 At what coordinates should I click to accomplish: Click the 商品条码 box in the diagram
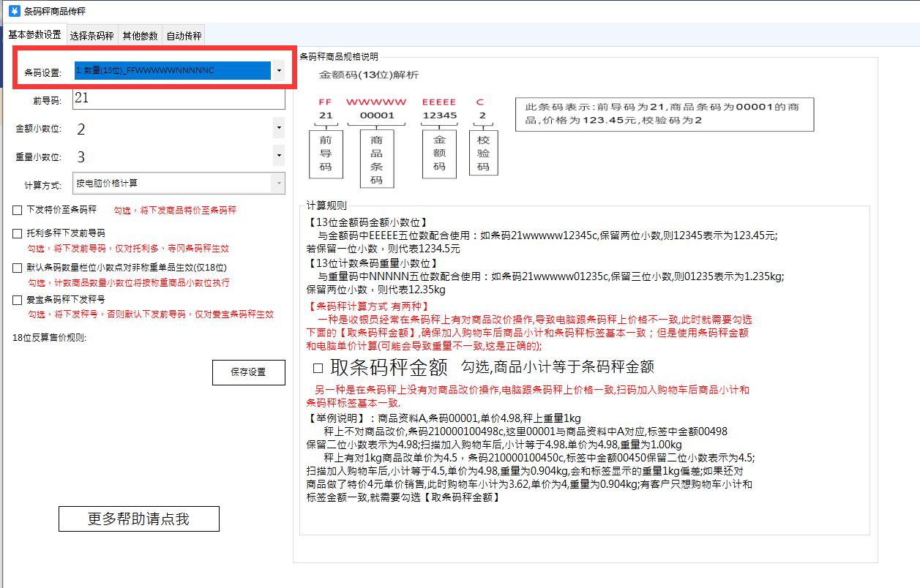pos(377,159)
